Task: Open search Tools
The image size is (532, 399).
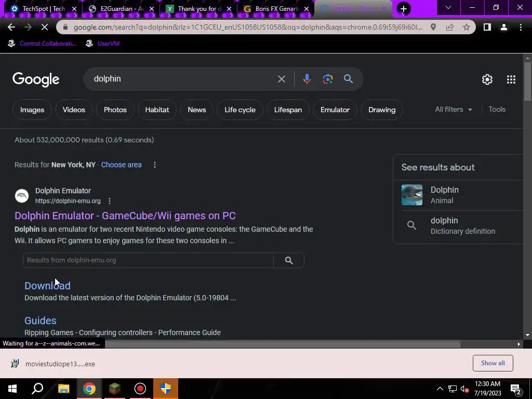Action: (x=497, y=110)
